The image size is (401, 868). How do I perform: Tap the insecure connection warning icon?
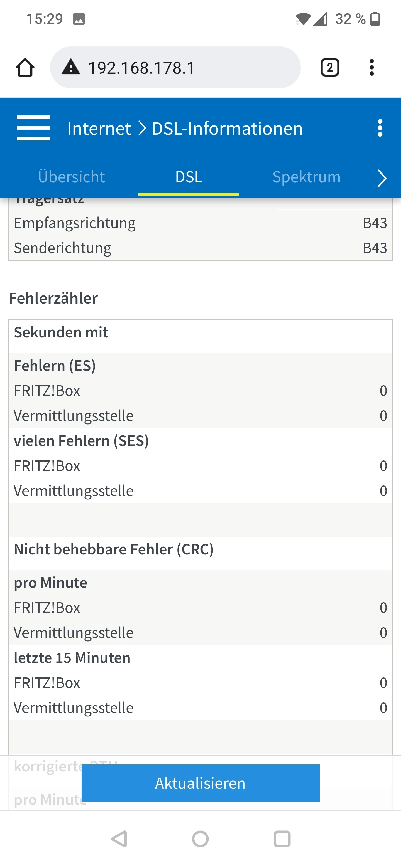click(x=71, y=67)
